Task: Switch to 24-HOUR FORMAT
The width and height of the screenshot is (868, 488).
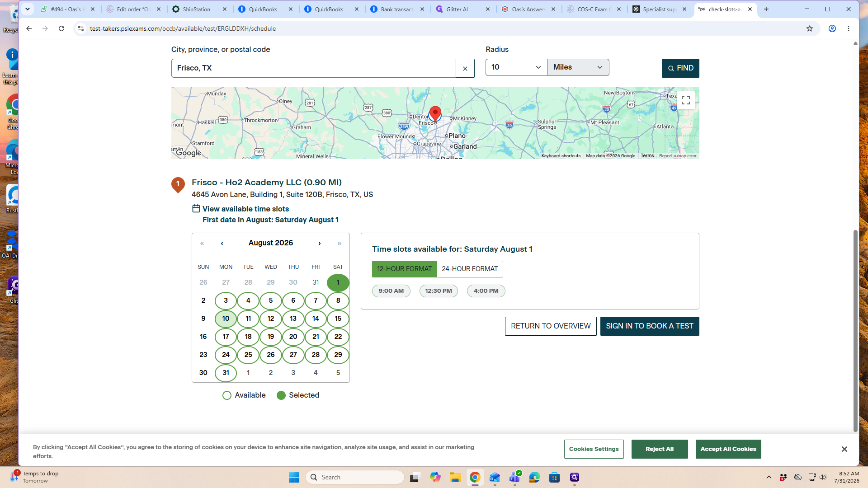Action: tap(470, 269)
